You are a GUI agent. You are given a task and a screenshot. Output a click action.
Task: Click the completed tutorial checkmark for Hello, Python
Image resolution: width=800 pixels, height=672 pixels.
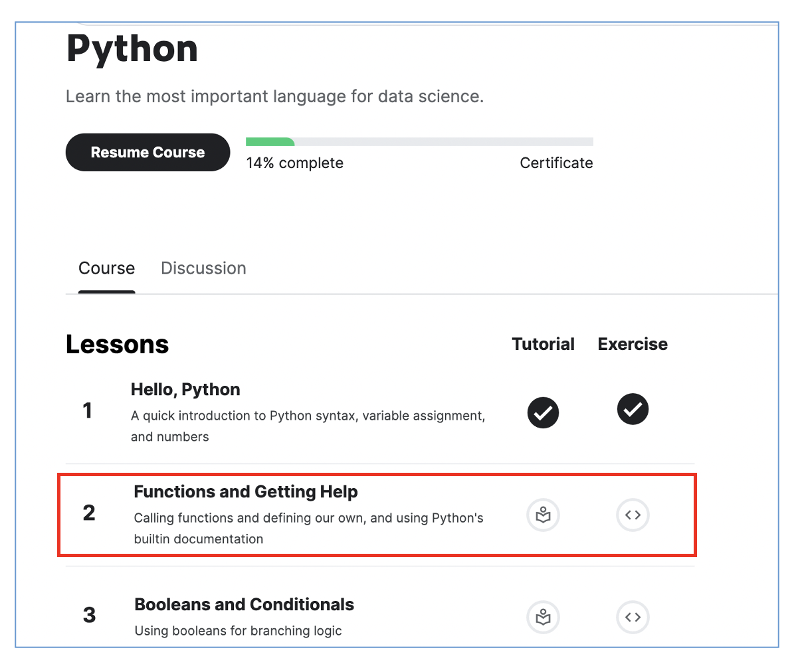click(543, 412)
